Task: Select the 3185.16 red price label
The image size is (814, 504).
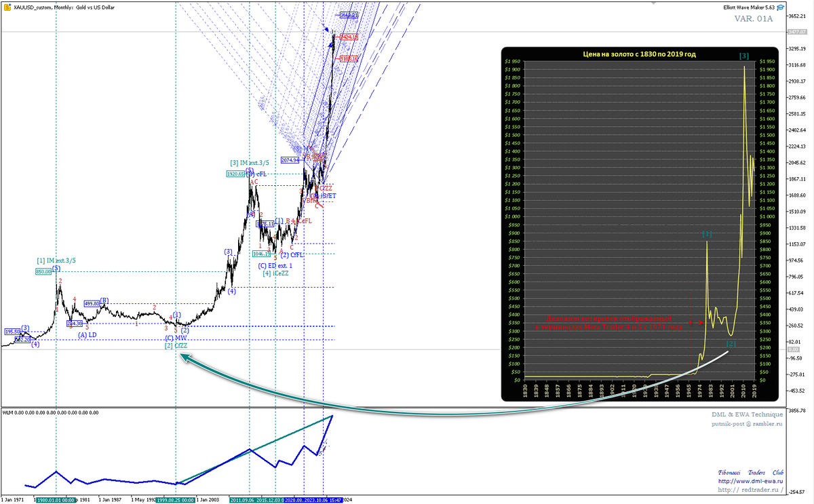Action: (x=349, y=58)
